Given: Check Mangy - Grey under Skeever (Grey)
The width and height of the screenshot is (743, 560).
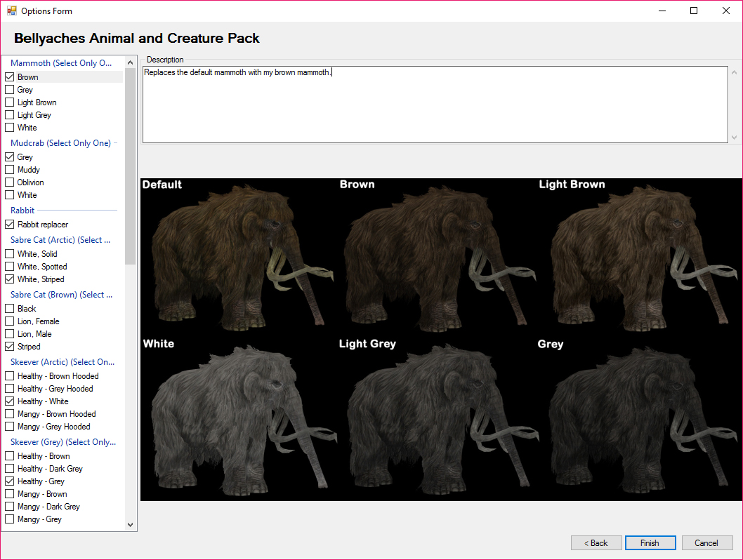Looking at the screenshot, I should click(9, 519).
